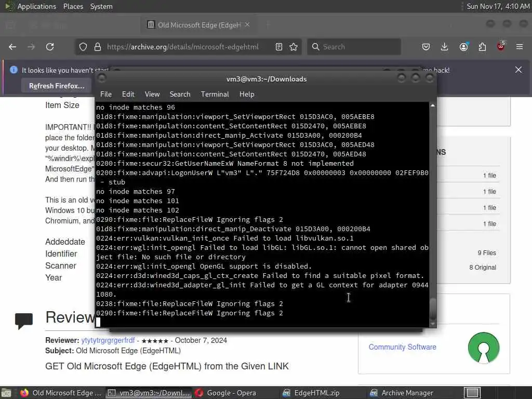Open terminal Search menu

(x=180, y=95)
